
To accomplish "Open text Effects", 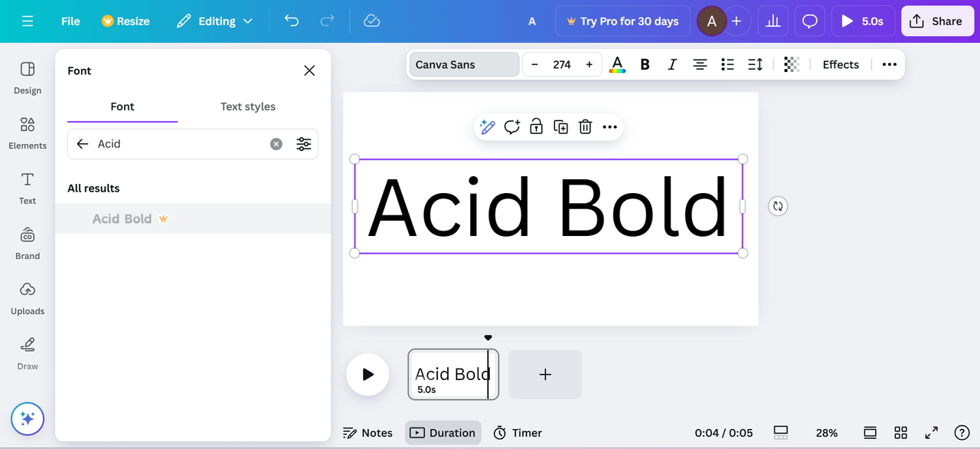I will 841,64.
